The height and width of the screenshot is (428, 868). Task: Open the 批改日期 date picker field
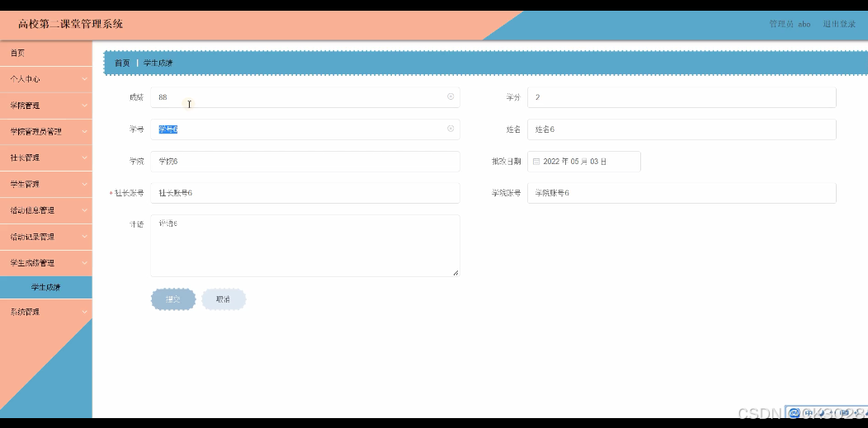tap(584, 162)
